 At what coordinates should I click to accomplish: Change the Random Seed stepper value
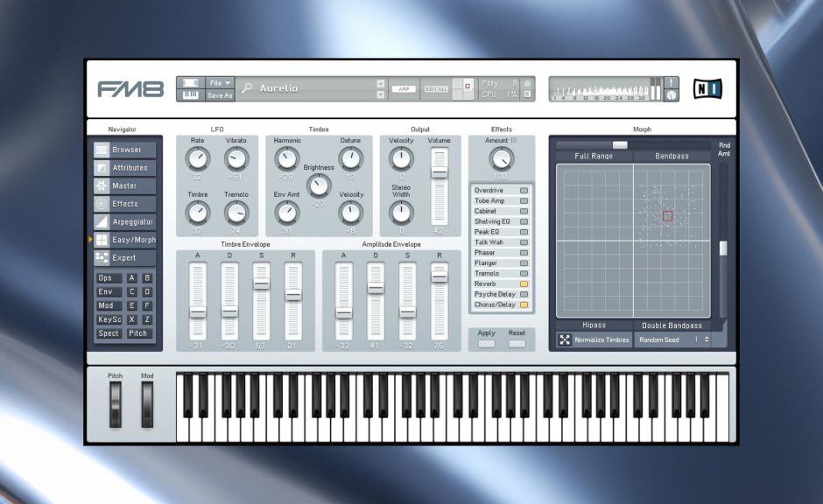click(707, 339)
